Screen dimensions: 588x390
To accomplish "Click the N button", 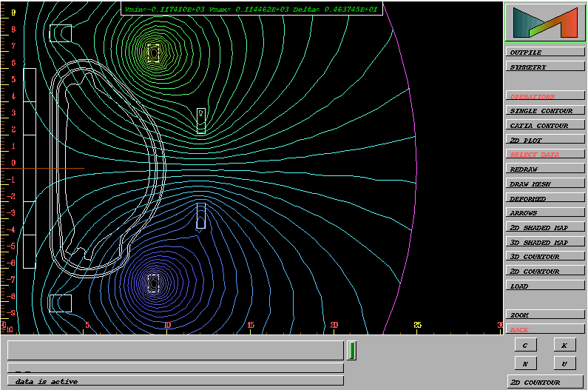I will point(526,363).
